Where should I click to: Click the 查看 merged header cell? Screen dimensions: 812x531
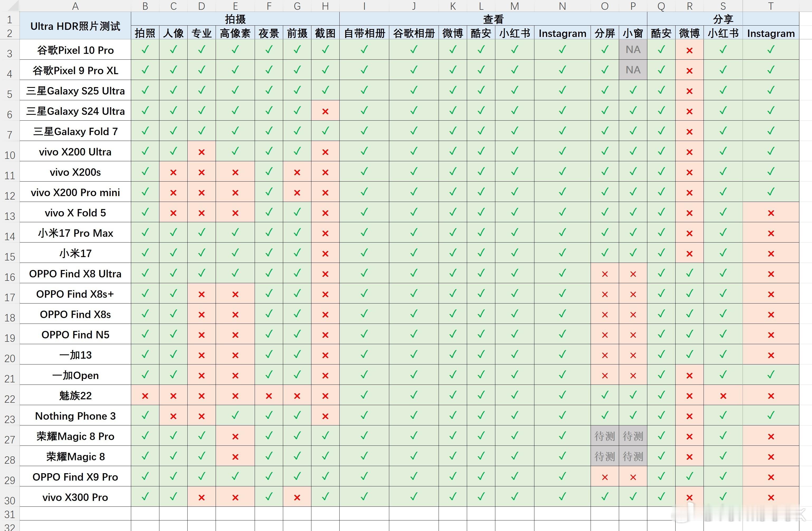coord(493,19)
